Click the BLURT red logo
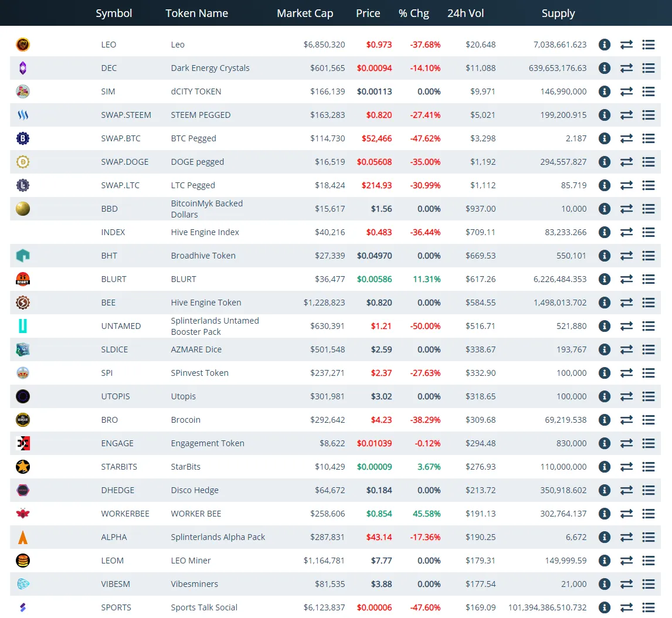The width and height of the screenshot is (672, 618). [x=23, y=279]
